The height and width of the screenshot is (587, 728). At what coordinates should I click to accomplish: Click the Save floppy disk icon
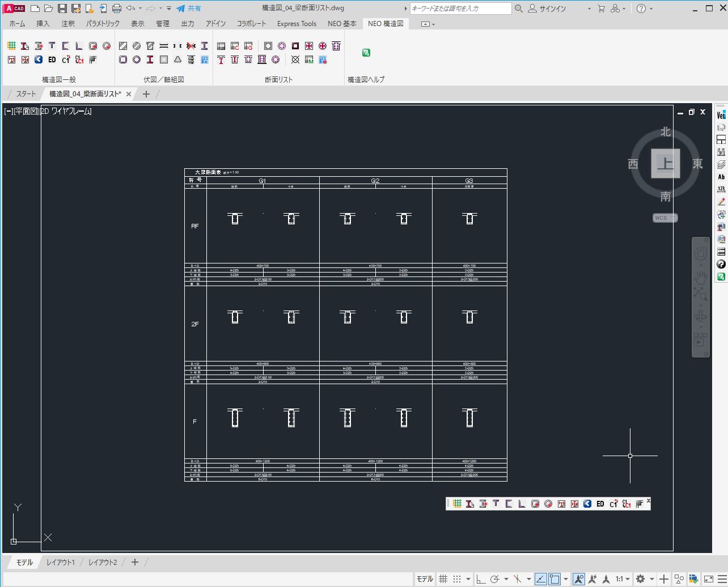(62, 8)
